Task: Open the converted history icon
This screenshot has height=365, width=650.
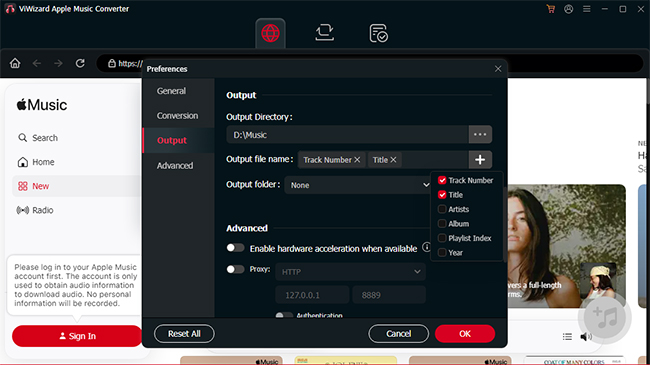Action: click(378, 33)
